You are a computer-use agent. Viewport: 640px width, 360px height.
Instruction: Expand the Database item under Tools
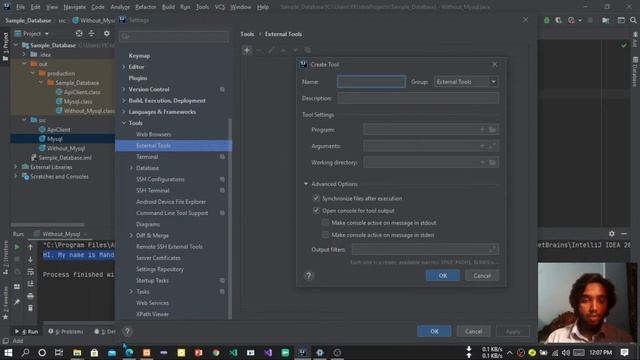pyautogui.click(x=131, y=168)
